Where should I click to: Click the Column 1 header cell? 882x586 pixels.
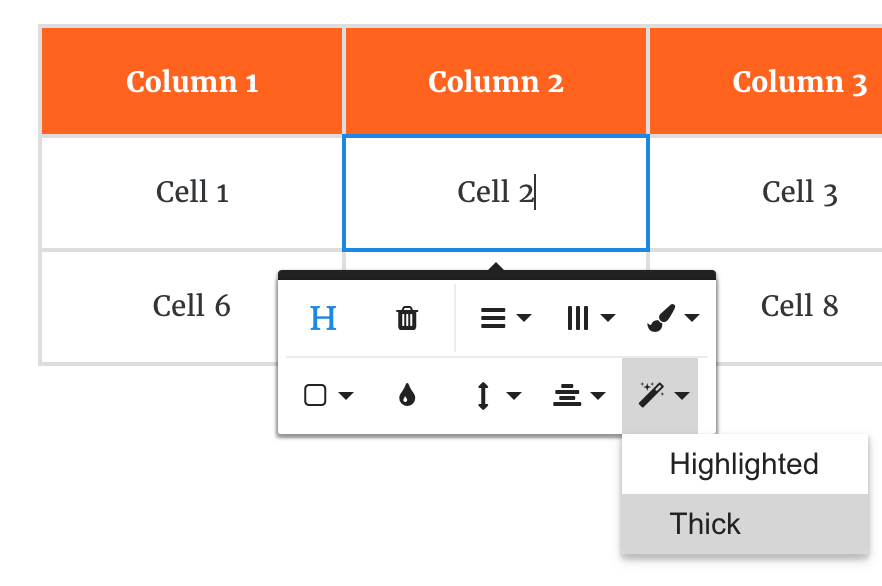192,82
